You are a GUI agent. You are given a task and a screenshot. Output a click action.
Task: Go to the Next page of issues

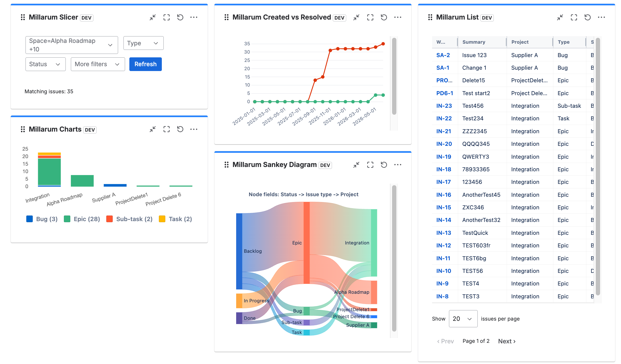[507, 341]
